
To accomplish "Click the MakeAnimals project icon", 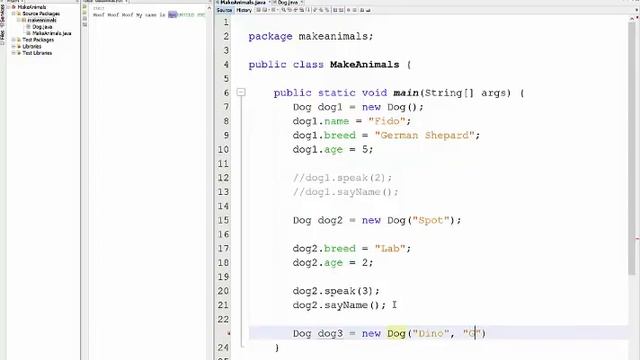I will (x=13, y=7).
